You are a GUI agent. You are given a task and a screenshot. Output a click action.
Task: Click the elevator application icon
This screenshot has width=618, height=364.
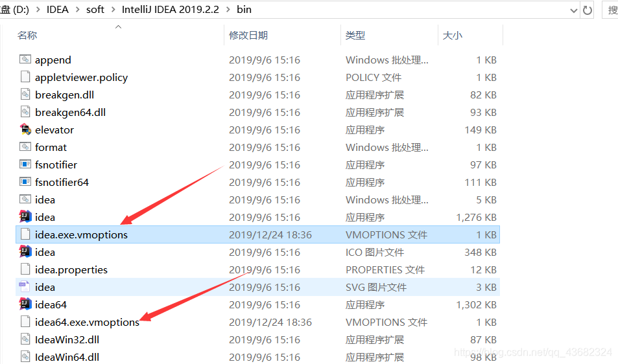pos(25,130)
